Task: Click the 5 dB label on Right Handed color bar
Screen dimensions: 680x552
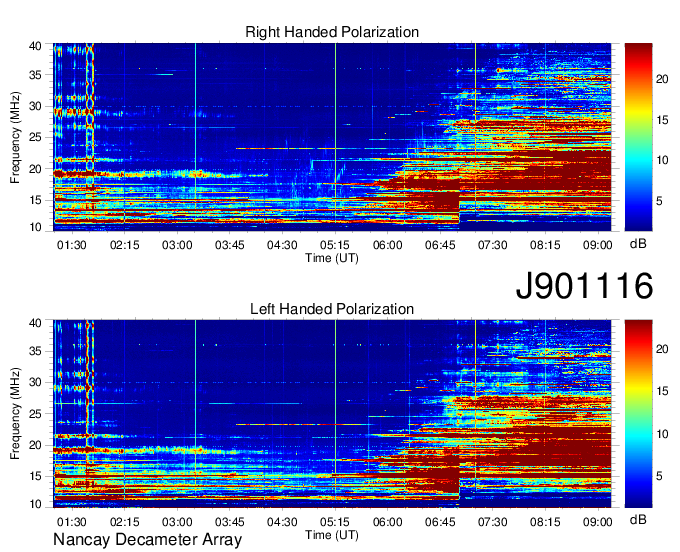Action: (x=659, y=201)
